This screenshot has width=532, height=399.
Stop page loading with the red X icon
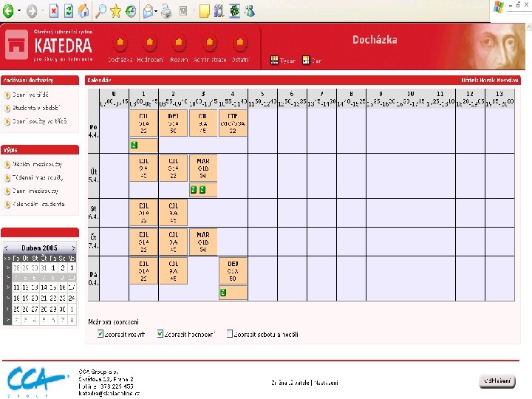(54, 11)
